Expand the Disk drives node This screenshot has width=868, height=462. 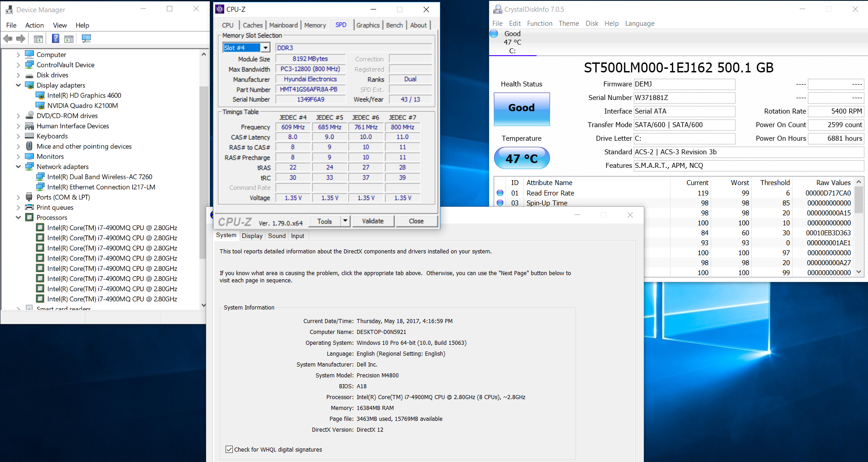pyautogui.click(x=18, y=75)
